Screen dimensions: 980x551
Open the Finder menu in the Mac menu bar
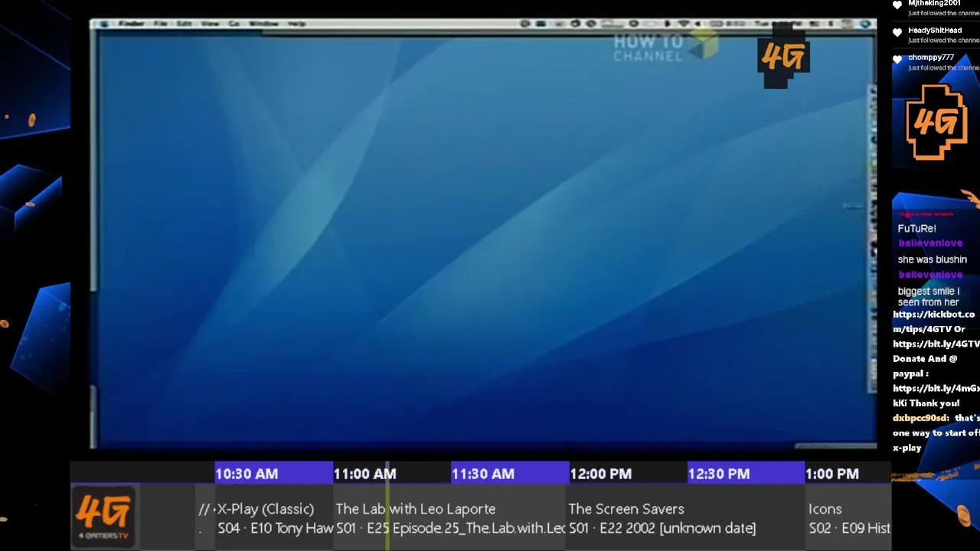pyautogui.click(x=132, y=24)
